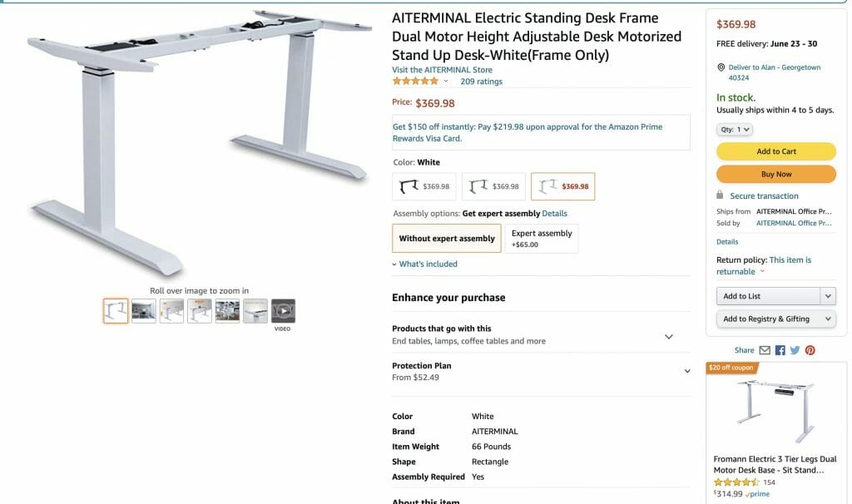Choose the white frame color swatch
The height and width of the screenshot is (504, 852).
(x=563, y=186)
